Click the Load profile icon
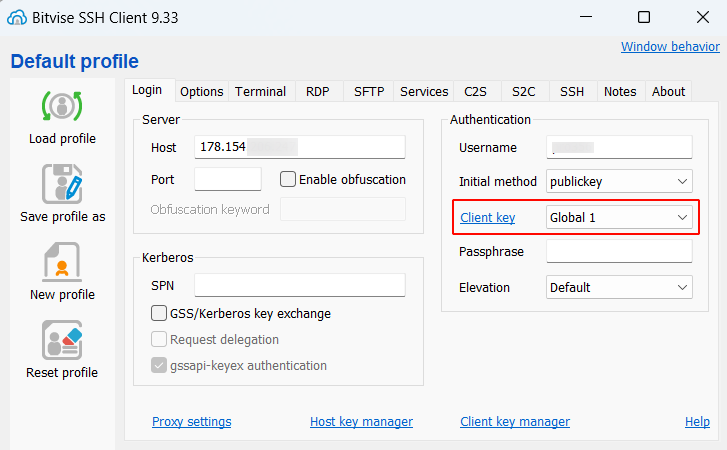 [62, 106]
